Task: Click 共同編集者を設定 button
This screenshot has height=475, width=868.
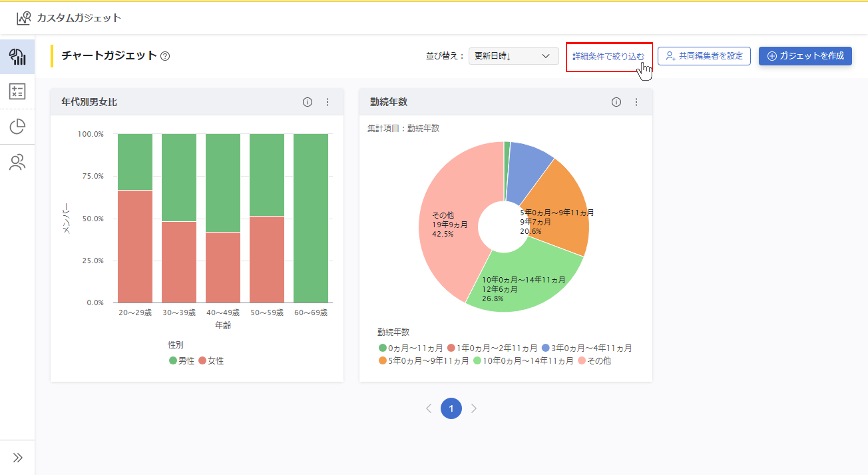Action: point(704,56)
